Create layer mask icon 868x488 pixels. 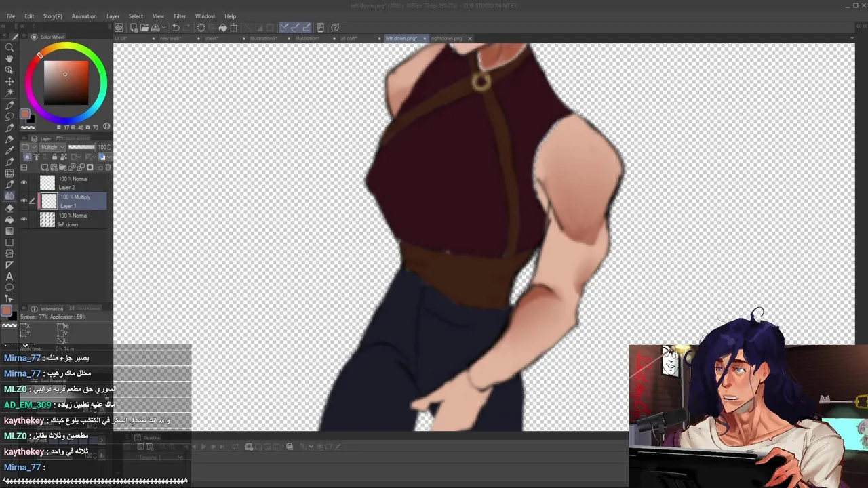[90, 167]
